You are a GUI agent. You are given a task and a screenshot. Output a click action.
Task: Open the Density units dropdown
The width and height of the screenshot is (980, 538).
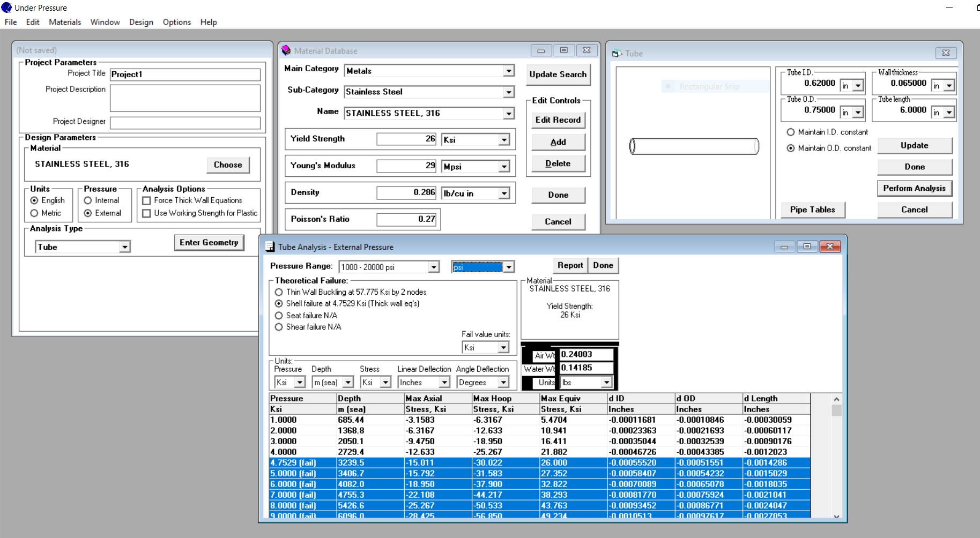[x=504, y=193]
